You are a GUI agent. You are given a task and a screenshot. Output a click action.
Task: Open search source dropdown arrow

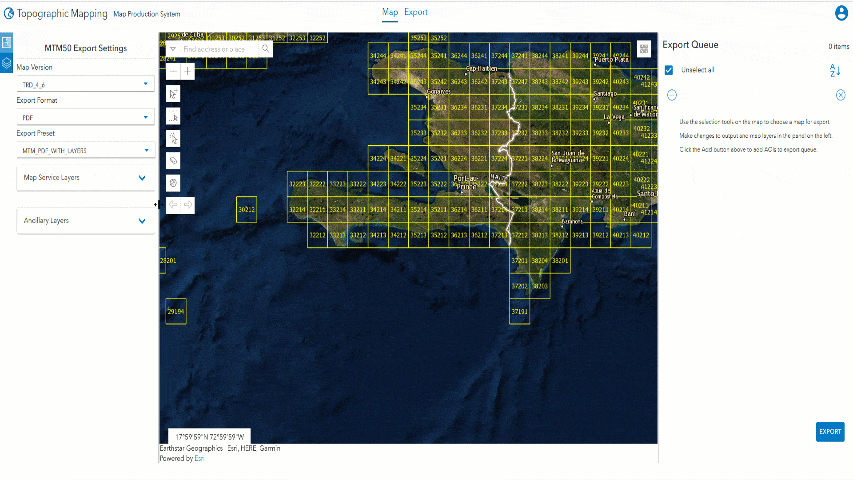(173, 49)
